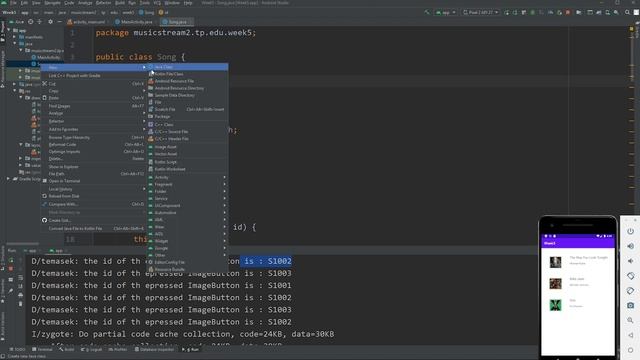Image resolution: width=640 pixels, height=360 pixels.
Task: Click emulator volume up icon
Action: 630,246
